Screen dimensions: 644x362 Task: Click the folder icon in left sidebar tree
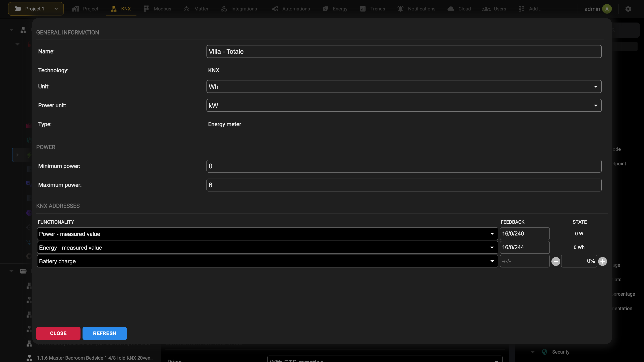pos(24,271)
